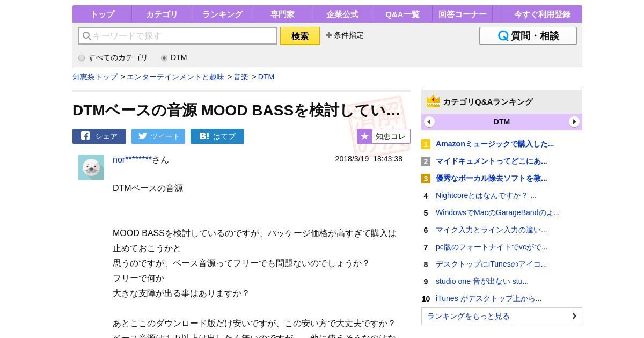Screen dimensions: 644x338
Task: Click the silver rank 2 badge
Action: [426, 161]
